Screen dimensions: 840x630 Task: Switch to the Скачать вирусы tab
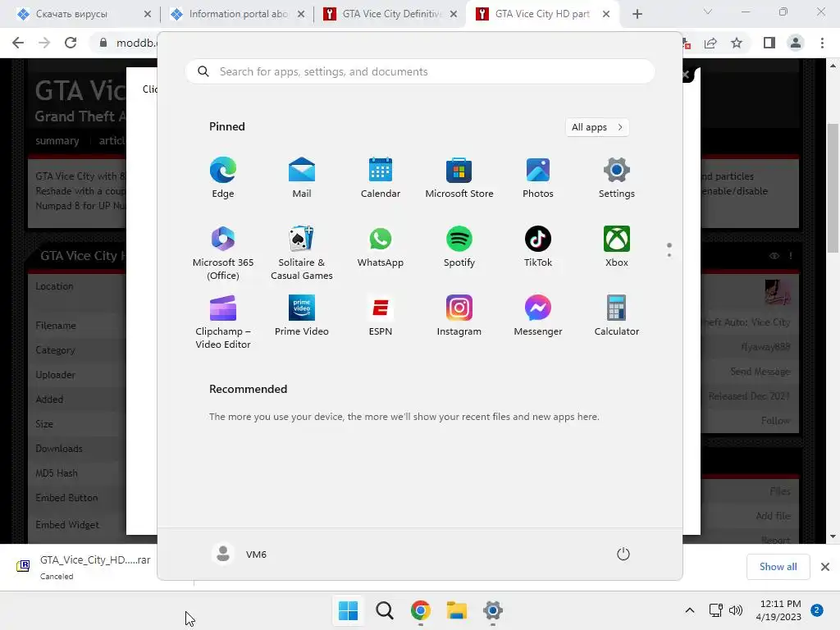pos(71,14)
